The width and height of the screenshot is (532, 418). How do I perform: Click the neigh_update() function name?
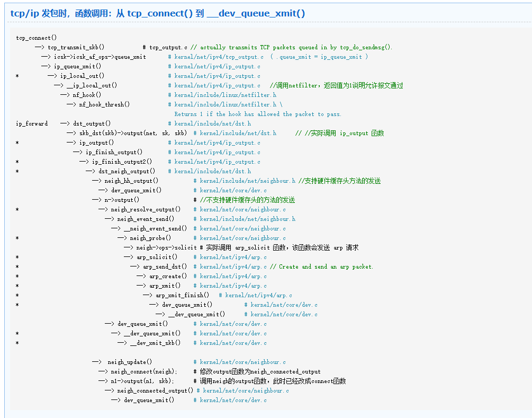point(130,362)
